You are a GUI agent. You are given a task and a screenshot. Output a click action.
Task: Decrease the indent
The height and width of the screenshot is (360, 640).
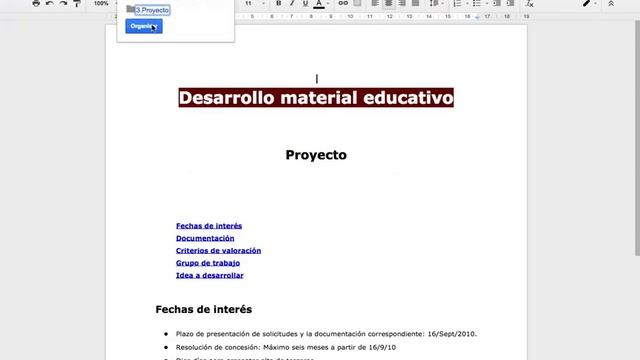click(x=497, y=3)
